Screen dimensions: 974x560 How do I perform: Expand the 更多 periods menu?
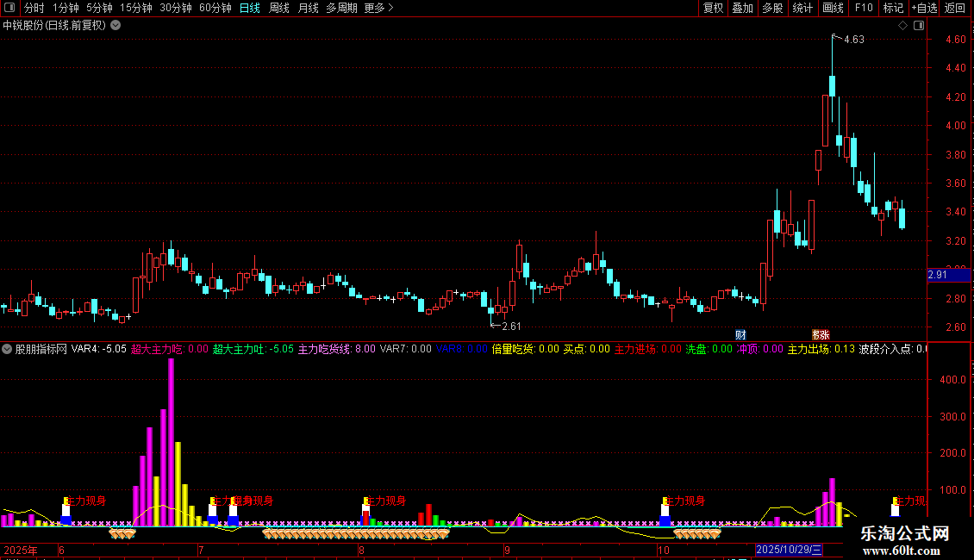378,8
